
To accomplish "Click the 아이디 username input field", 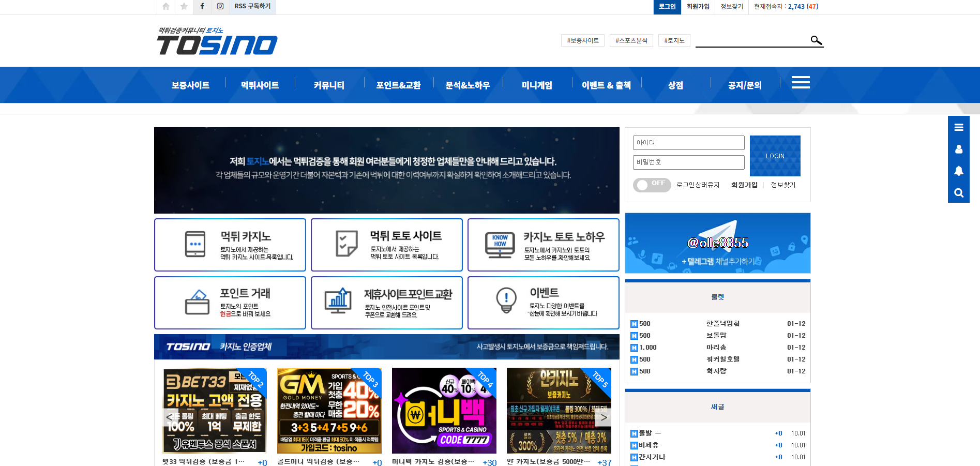I will (688, 143).
